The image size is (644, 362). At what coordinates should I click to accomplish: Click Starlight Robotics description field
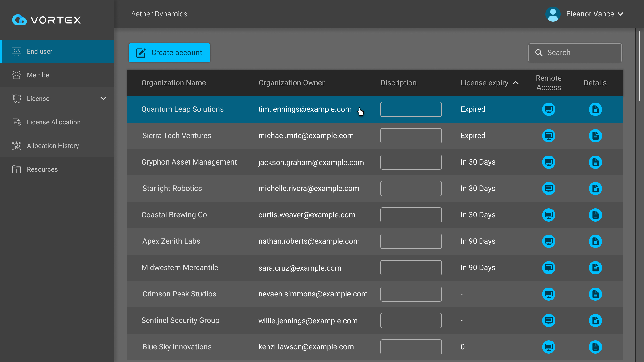click(x=411, y=189)
